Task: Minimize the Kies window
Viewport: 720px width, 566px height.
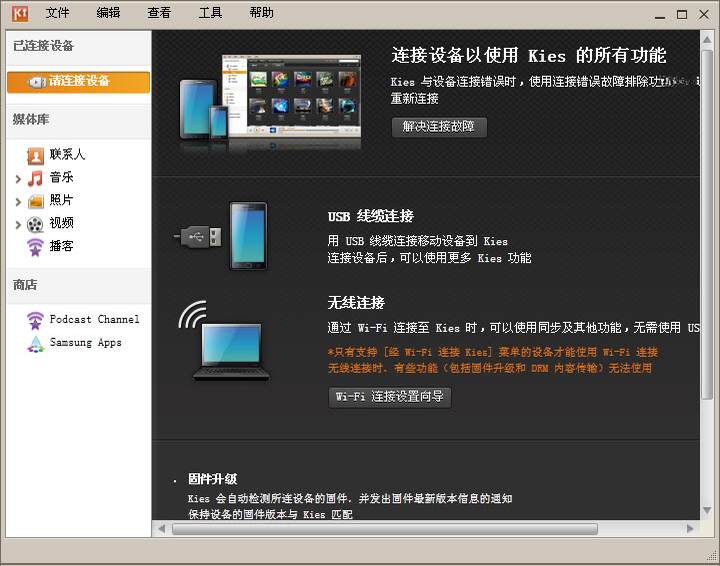Action: point(660,15)
